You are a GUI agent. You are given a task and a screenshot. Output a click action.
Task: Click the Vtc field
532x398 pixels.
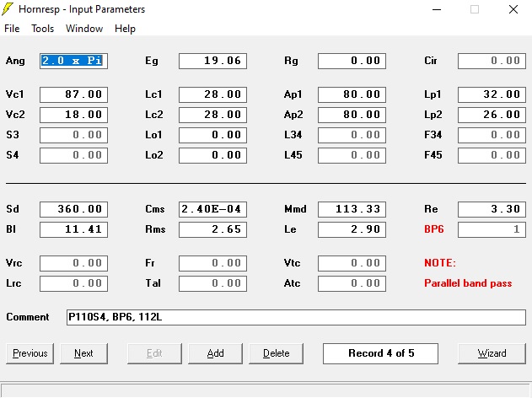[x=352, y=263]
